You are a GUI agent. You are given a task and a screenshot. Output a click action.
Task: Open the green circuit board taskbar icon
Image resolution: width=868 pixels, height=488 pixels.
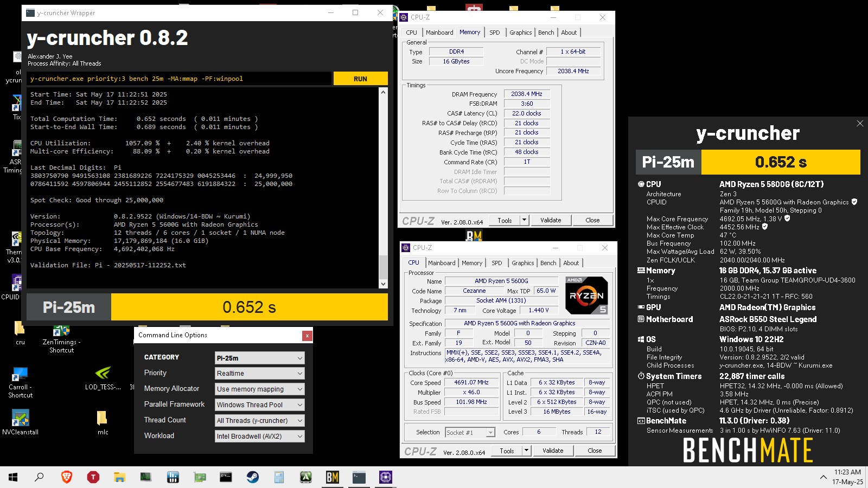click(200, 477)
